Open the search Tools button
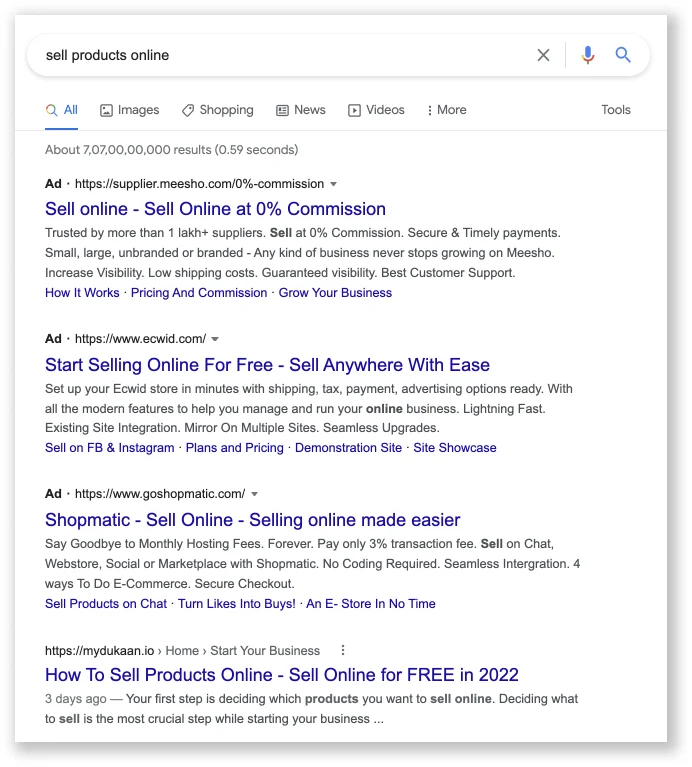Viewport: 692px width, 767px height. tap(616, 110)
